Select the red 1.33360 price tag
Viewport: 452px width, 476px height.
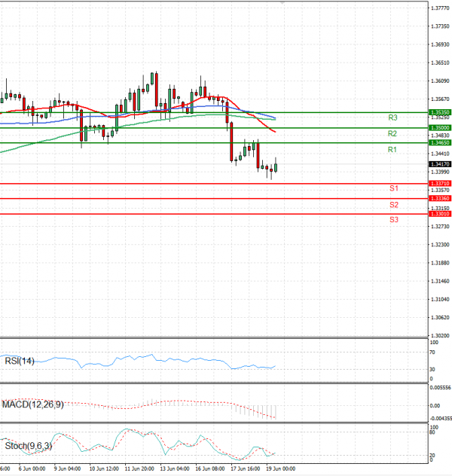click(x=438, y=198)
